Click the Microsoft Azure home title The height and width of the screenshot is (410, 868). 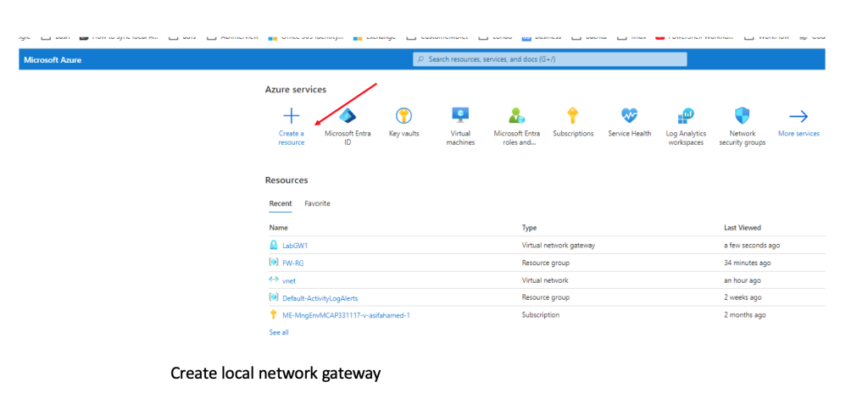[53, 59]
